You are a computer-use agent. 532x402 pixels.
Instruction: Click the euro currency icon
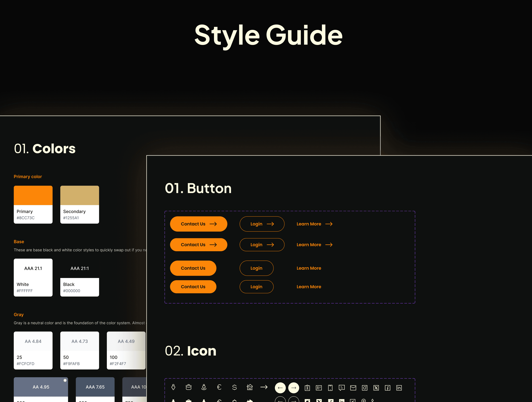click(219, 387)
